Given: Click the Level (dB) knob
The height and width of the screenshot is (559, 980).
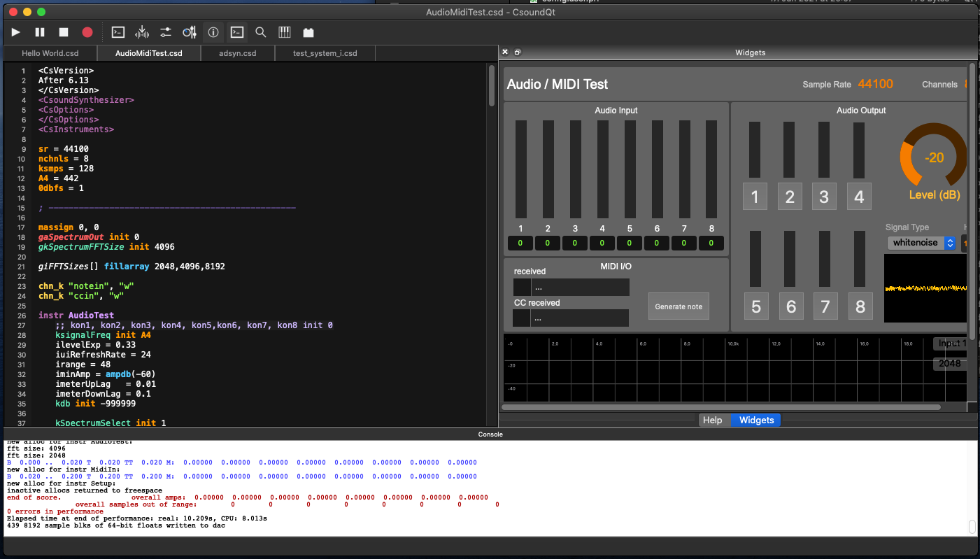Looking at the screenshot, I should pos(934,158).
